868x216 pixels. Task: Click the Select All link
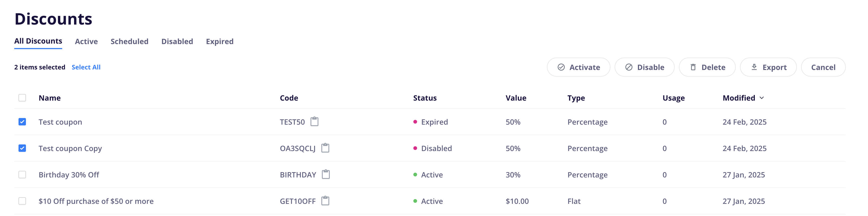(x=86, y=67)
